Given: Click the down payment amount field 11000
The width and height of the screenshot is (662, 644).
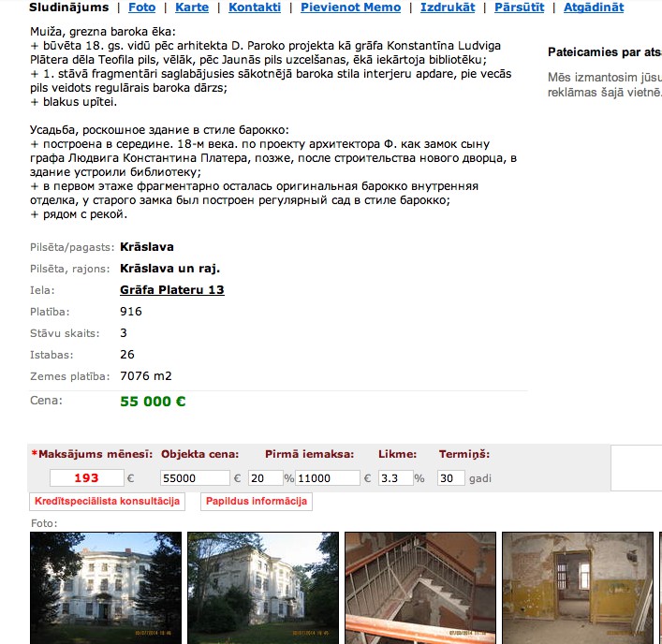Looking at the screenshot, I should point(327,478).
